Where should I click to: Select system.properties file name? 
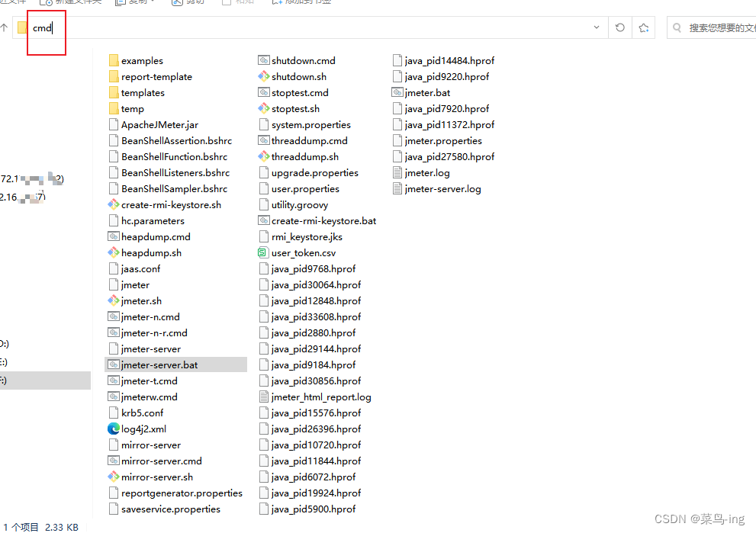[x=311, y=125]
